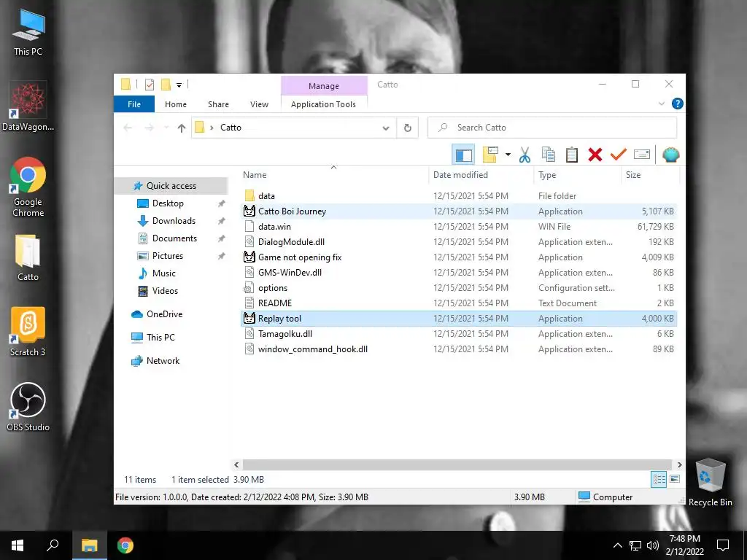Open the Share ribbon tab

218,104
